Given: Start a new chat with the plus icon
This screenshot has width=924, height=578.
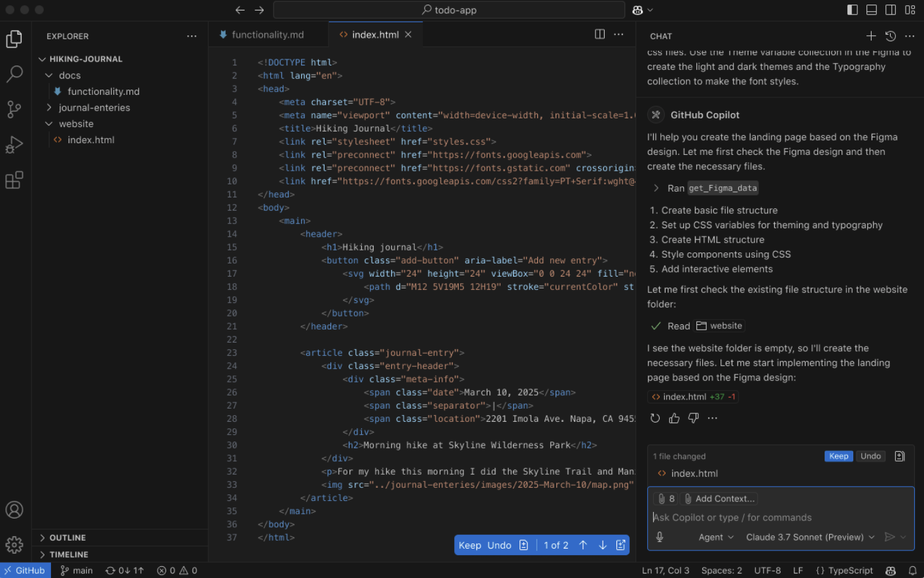Looking at the screenshot, I should [x=870, y=36].
